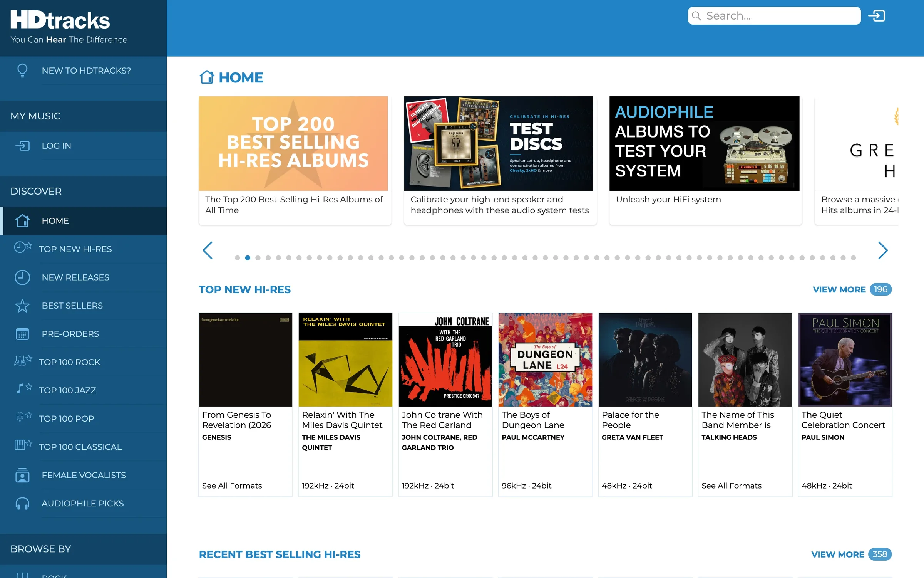
Task: Click PAUL MCCARTNEY artist name
Action: coord(533,437)
